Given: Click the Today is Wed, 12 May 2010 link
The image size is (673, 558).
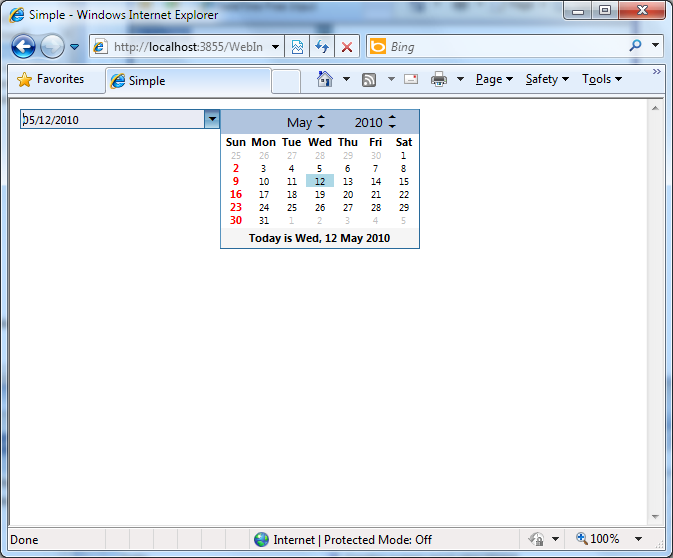Looking at the screenshot, I should click(x=319, y=238).
